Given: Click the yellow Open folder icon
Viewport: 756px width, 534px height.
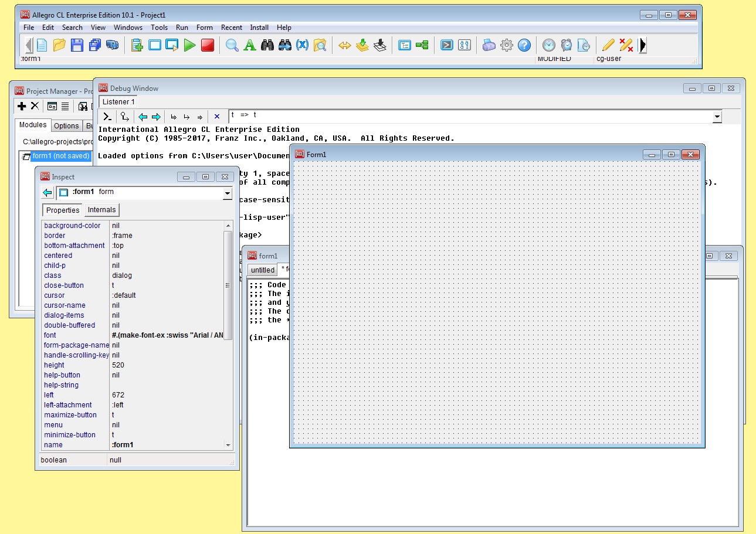Looking at the screenshot, I should [x=59, y=45].
